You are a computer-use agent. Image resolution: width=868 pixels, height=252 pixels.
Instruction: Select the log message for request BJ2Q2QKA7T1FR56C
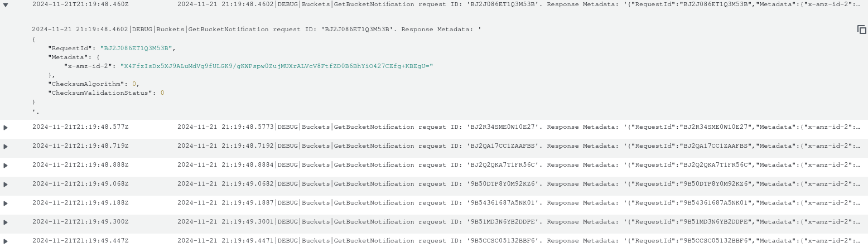[522, 165]
